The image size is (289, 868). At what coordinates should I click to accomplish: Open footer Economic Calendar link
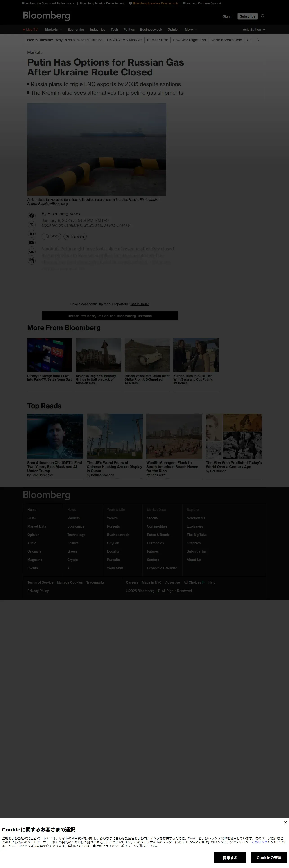click(162, 568)
